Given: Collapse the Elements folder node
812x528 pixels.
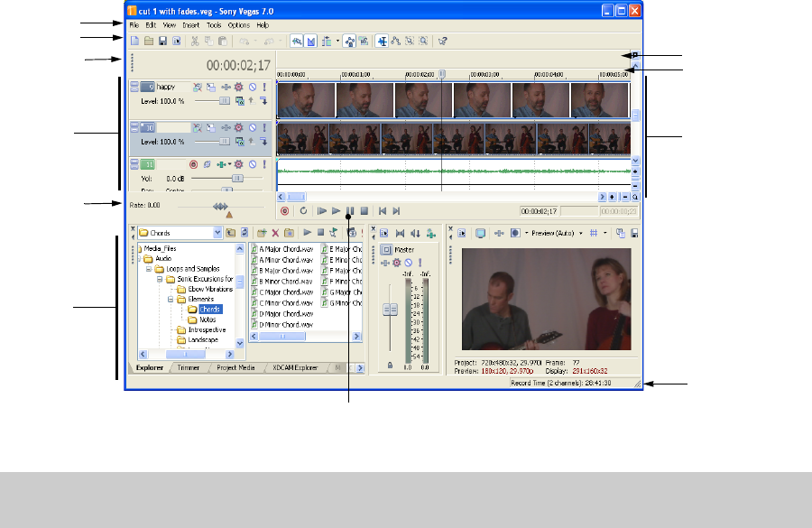Looking at the screenshot, I should (171, 299).
